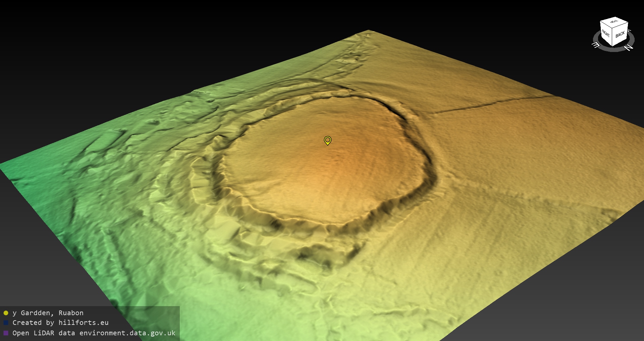Switch to top view via cube's top face

(614, 22)
